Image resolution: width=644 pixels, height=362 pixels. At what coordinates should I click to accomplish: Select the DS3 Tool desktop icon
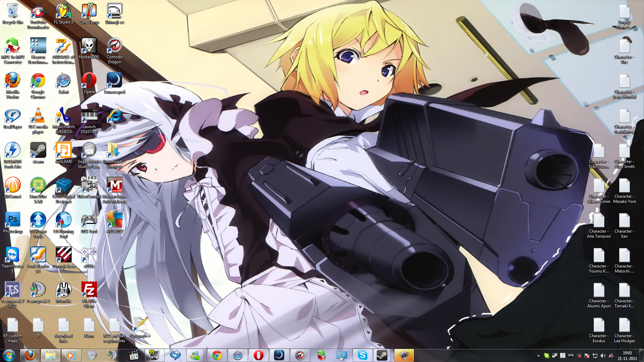point(89,223)
